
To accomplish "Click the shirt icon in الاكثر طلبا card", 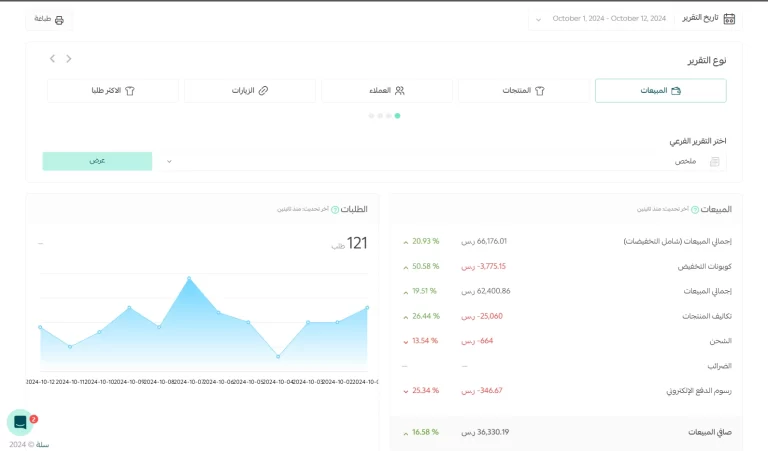I will pyautogui.click(x=129, y=91).
